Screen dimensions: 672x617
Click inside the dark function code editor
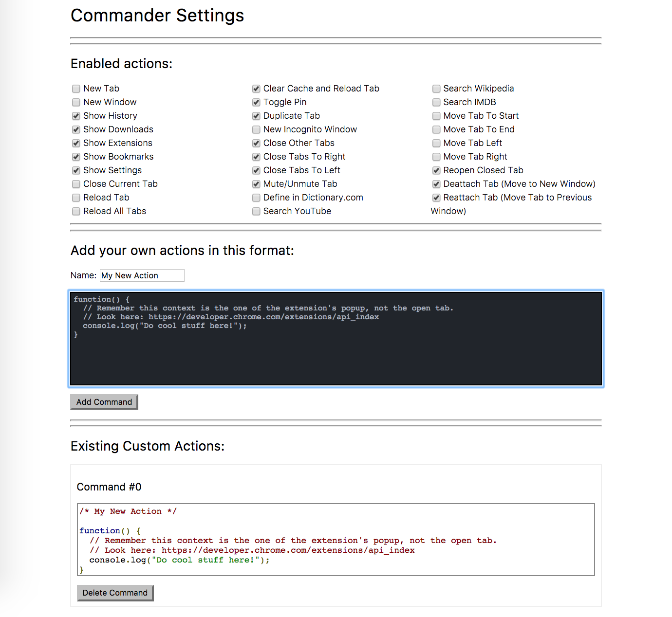click(x=336, y=339)
